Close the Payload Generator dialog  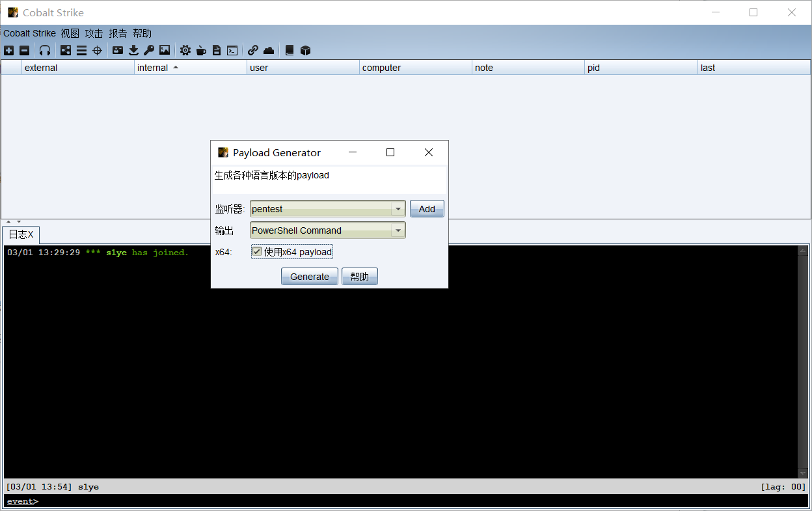coord(428,152)
